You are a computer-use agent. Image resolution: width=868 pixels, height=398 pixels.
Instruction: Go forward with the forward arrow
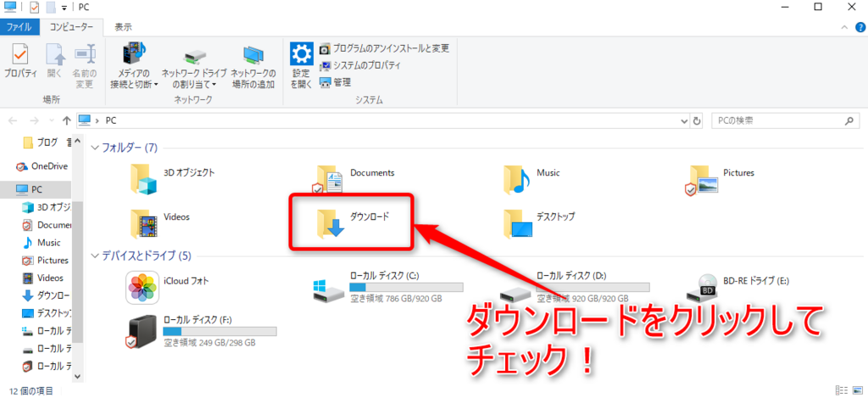[x=33, y=121]
